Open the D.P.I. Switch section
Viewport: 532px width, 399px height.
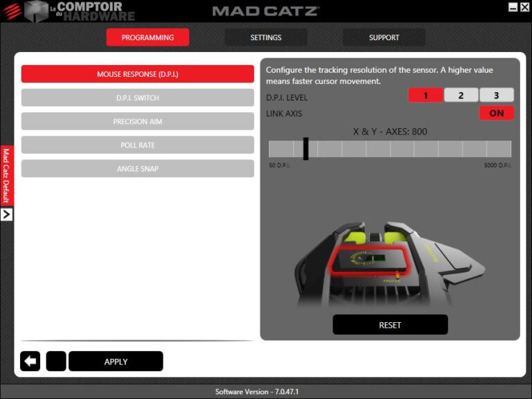(x=137, y=98)
